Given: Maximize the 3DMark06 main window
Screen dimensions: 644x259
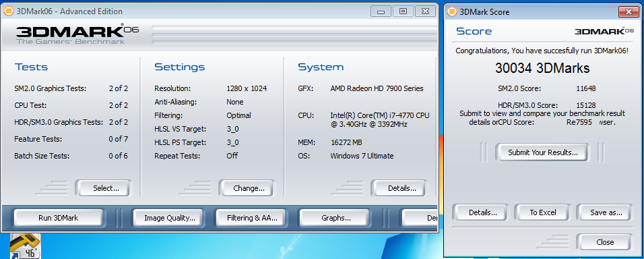Looking at the screenshot, I should 403,11.
